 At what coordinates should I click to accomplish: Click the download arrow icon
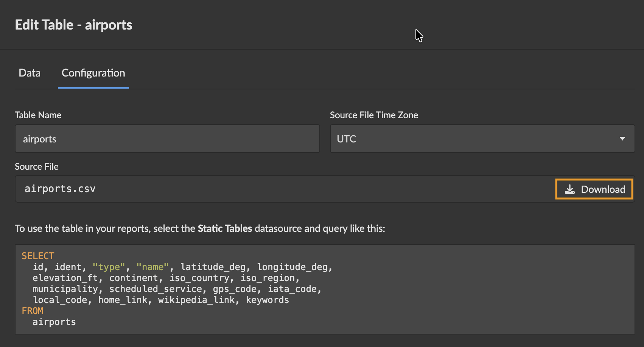pyautogui.click(x=570, y=189)
